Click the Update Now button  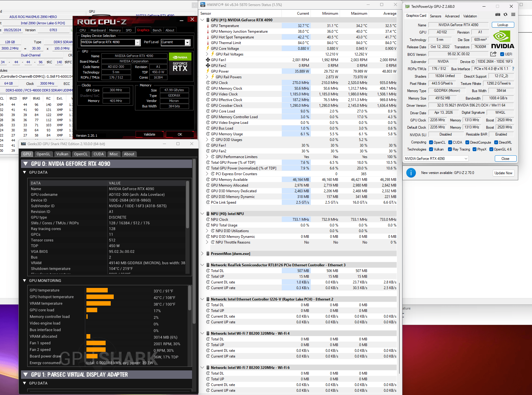[x=503, y=173]
